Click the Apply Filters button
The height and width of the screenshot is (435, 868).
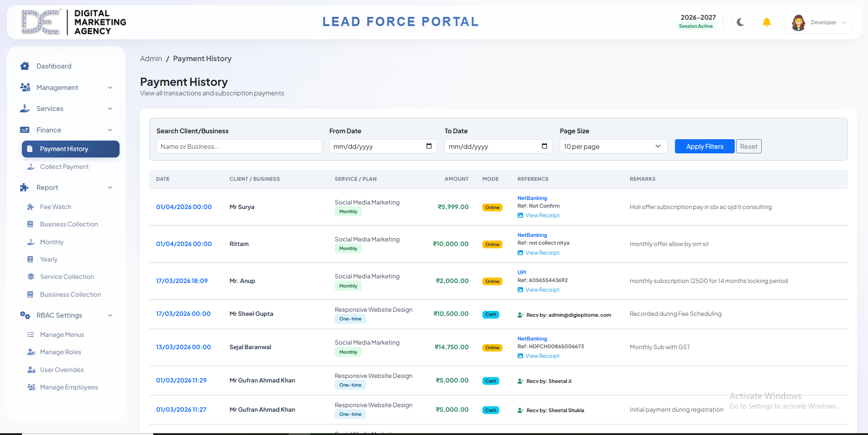tap(705, 147)
